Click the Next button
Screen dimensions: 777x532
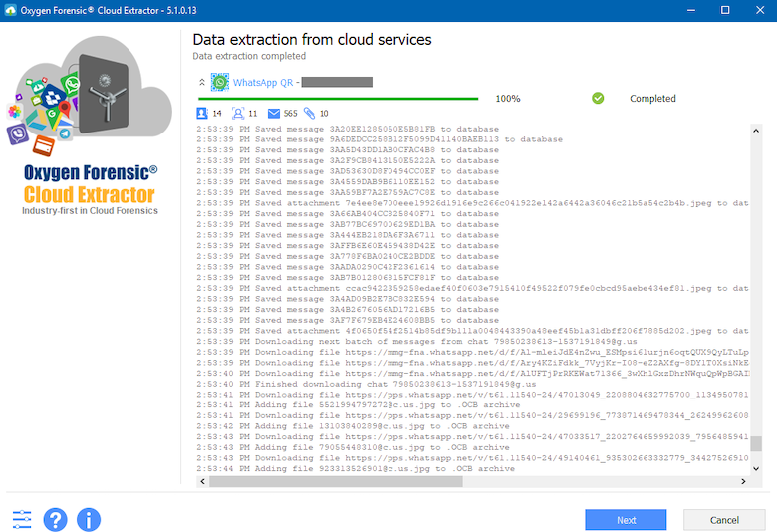[x=626, y=520]
